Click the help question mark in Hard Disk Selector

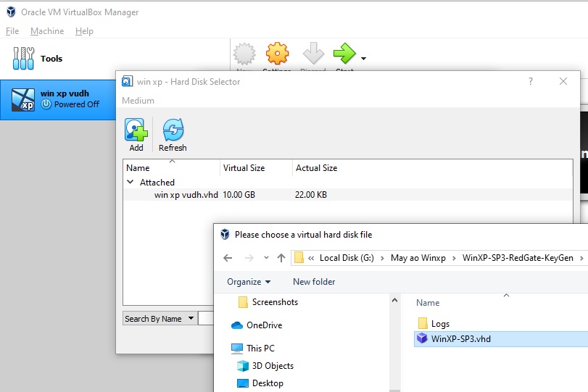coord(530,81)
